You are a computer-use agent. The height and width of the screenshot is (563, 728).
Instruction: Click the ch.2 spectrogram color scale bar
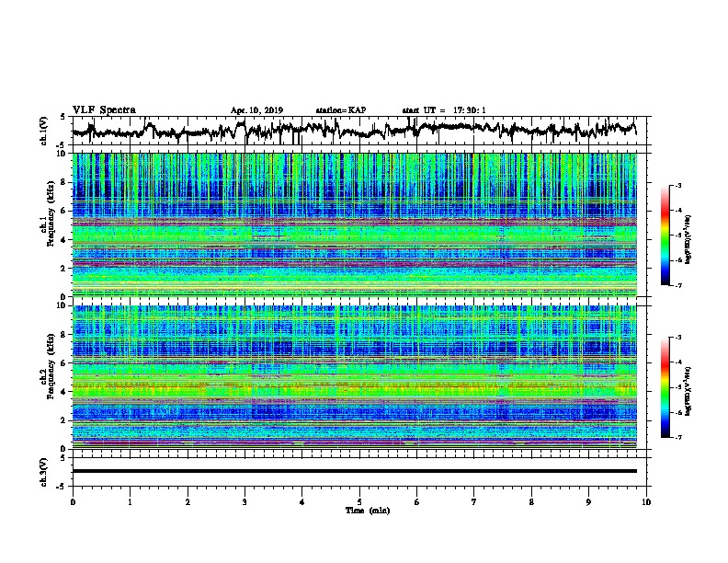pyautogui.click(x=665, y=387)
